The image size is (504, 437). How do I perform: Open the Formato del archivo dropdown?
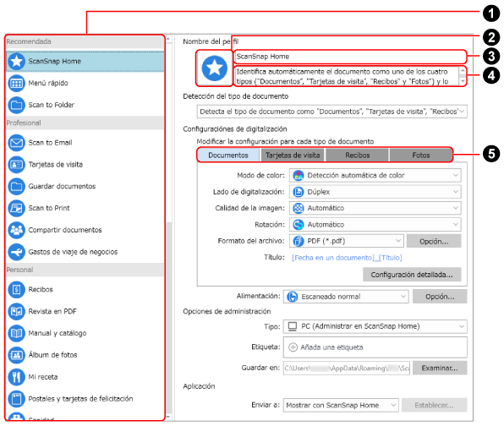(x=347, y=241)
